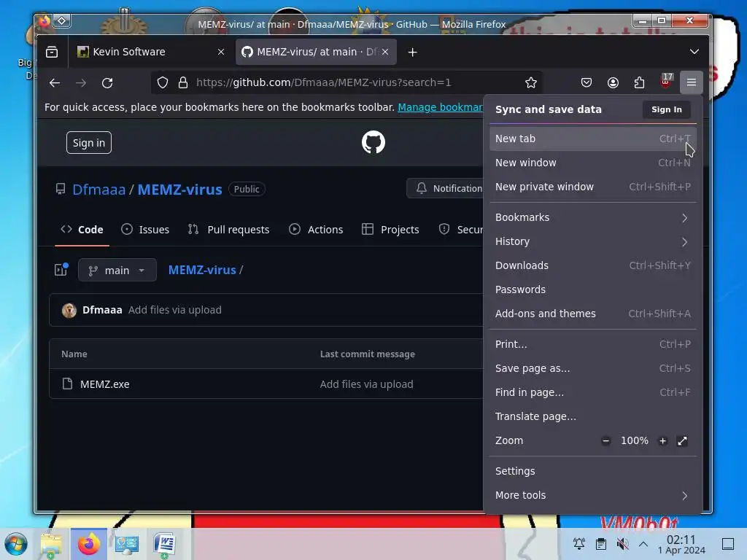
Task: Select the Code repository tab
Action: point(82,230)
